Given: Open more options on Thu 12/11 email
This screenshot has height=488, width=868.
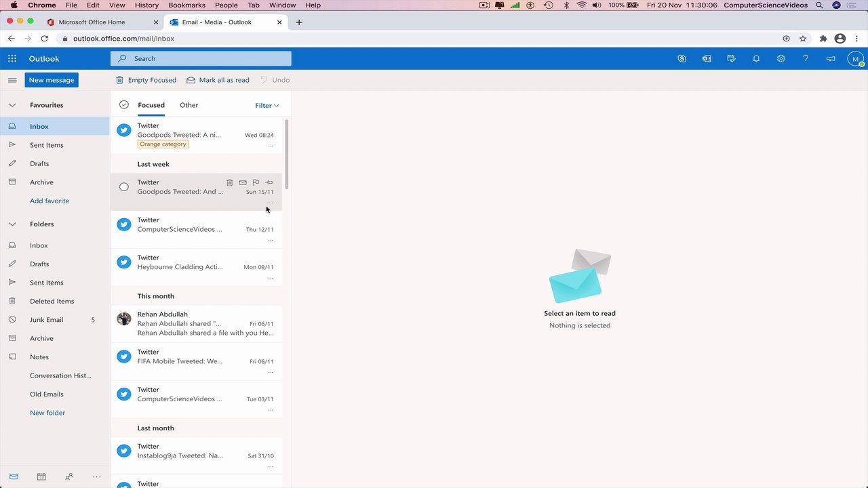Looking at the screenshot, I should [271, 239].
